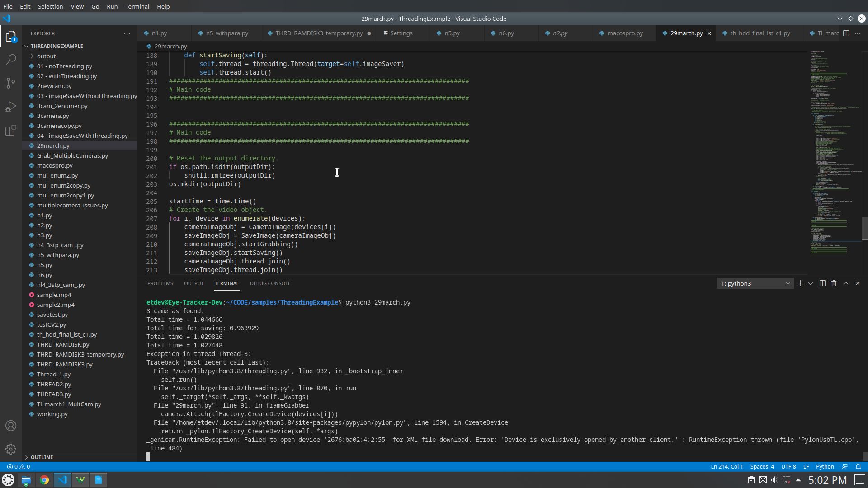This screenshot has width=868, height=488.
Task: Open the Source Control view
Action: (11, 83)
